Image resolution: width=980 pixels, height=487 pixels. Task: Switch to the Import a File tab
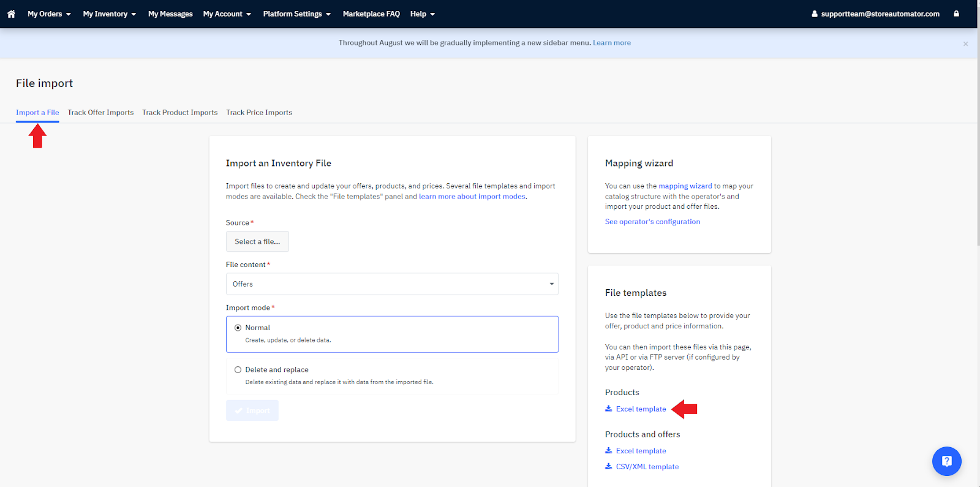[37, 113]
